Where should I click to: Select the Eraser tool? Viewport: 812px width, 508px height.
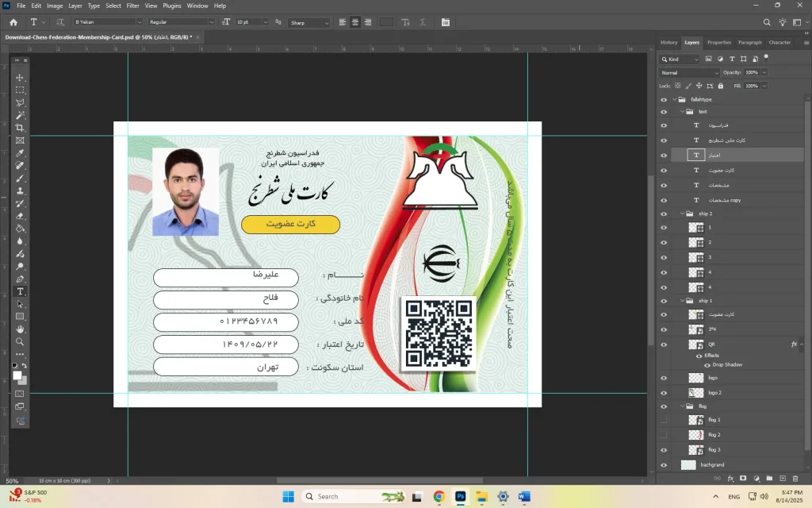click(x=20, y=216)
